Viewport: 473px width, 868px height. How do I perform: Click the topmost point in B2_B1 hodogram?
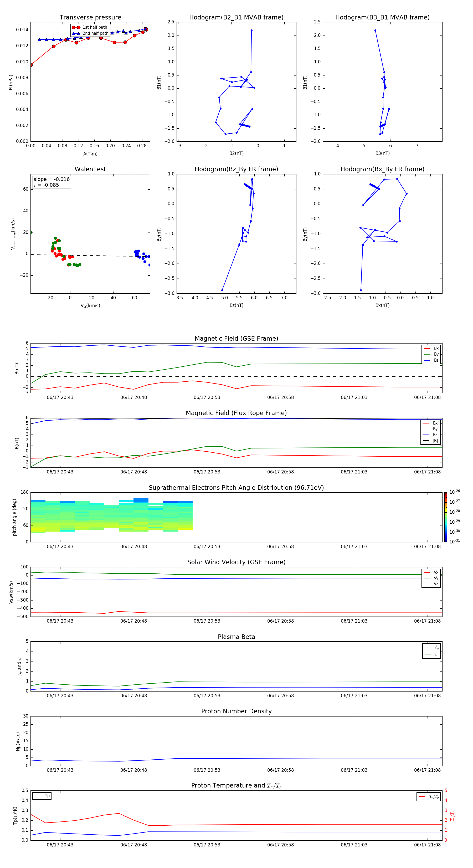[251, 30]
